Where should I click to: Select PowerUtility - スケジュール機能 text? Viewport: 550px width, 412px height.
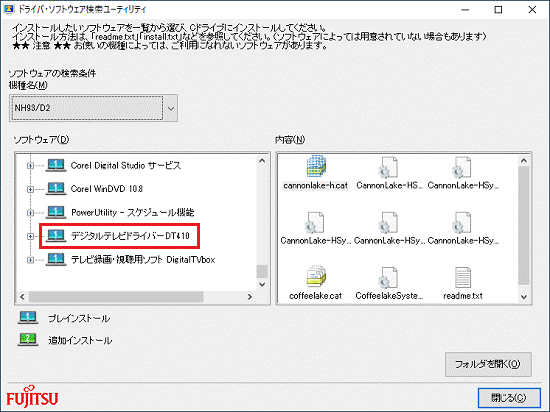132,212
